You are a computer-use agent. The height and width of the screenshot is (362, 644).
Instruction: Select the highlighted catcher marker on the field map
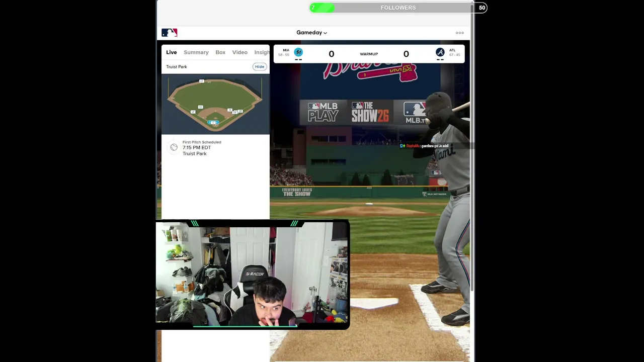click(213, 122)
